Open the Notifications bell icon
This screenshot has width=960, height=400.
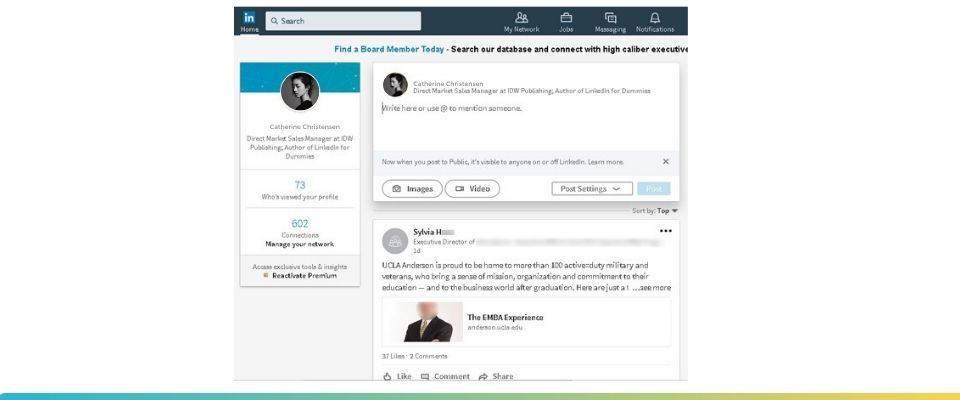click(x=655, y=18)
